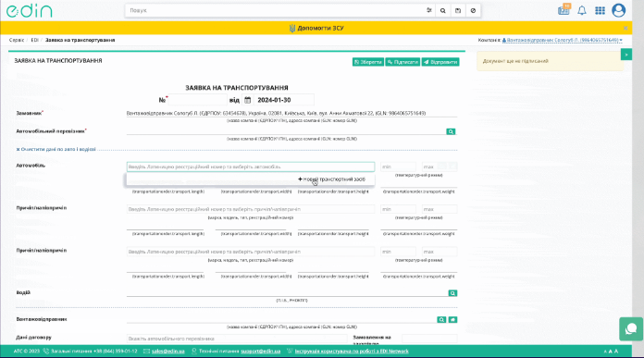Focus the document number field
644x358 pixels.
click(198, 100)
